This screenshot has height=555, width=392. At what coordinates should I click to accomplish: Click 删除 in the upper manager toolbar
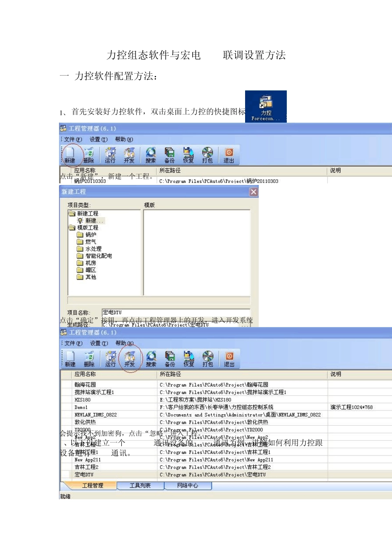[89, 155]
